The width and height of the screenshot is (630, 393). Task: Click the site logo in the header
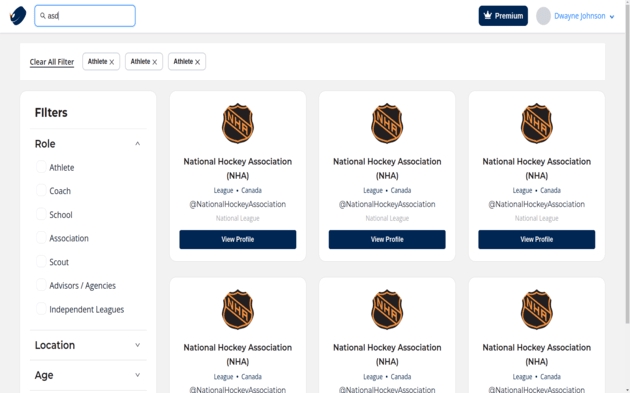click(x=18, y=16)
